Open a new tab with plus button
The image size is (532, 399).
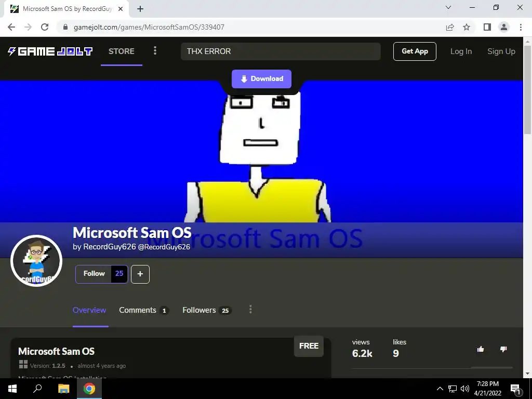(140, 9)
